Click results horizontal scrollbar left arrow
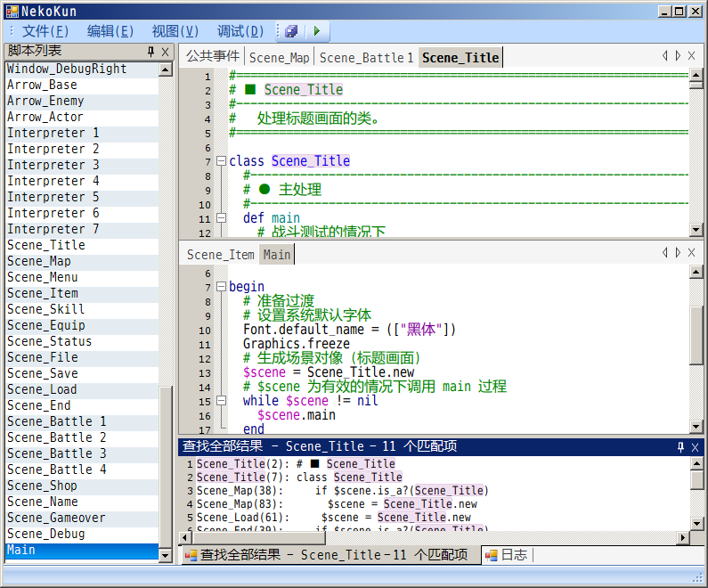The height and width of the screenshot is (588, 708). point(184,538)
